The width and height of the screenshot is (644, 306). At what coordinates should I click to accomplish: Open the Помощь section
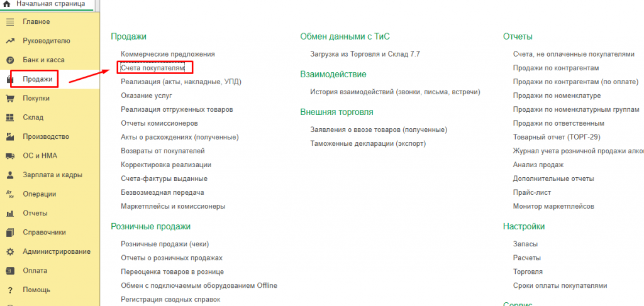(x=36, y=290)
